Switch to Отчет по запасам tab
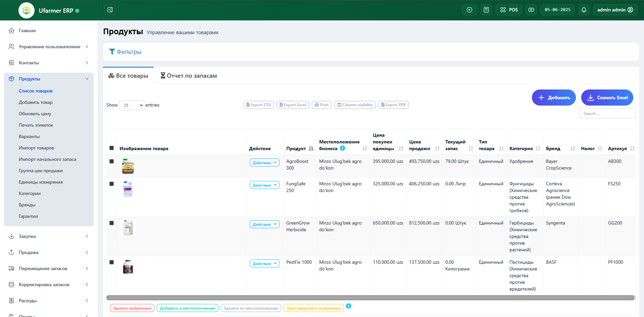Image resolution: width=644 pixels, height=317 pixels. tap(189, 76)
